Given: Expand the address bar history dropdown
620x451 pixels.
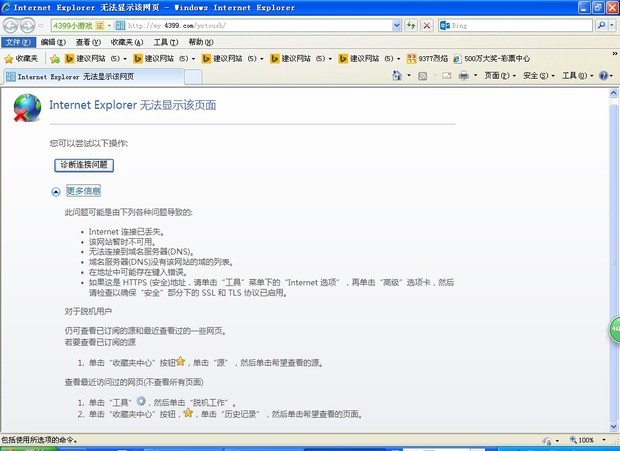Looking at the screenshot, I should click(397, 26).
